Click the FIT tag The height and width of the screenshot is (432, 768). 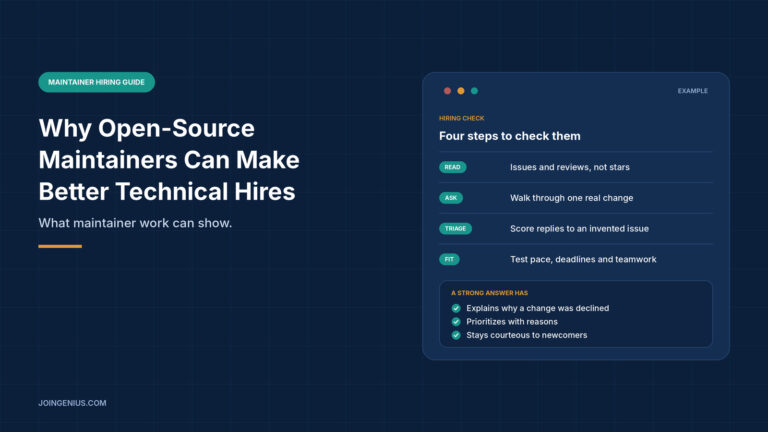click(449, 260)
